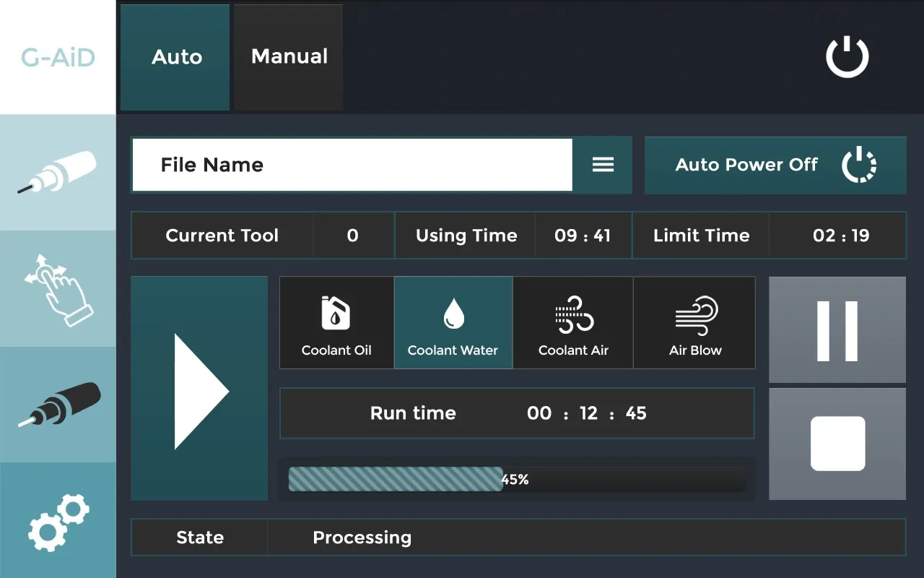
Task: Turn off Coolant Water
Action: point(453,323)
